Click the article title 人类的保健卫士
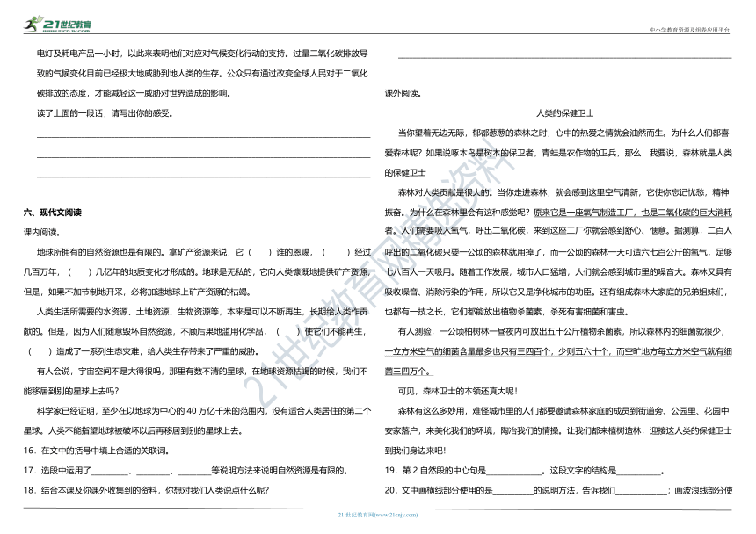Image resolution: width=756 pixels, height=534 pixels. click(x=565, y=113)
